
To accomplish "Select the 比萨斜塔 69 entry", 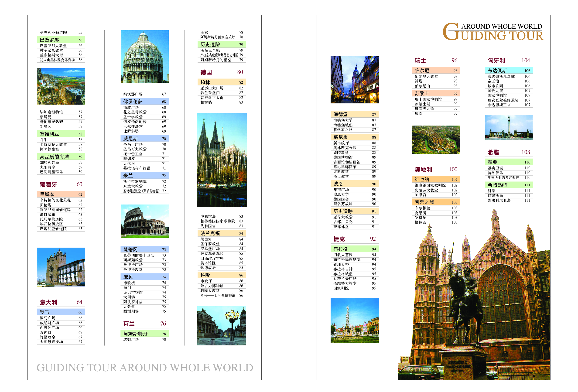I will [x=144, y=131].
